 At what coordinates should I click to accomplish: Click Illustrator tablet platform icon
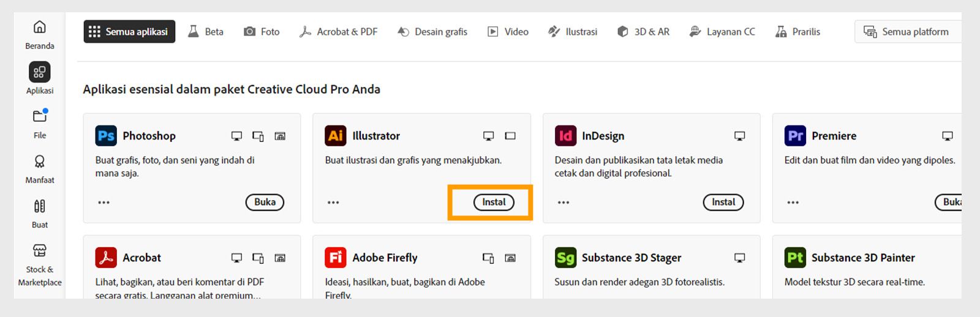[510, 136]
